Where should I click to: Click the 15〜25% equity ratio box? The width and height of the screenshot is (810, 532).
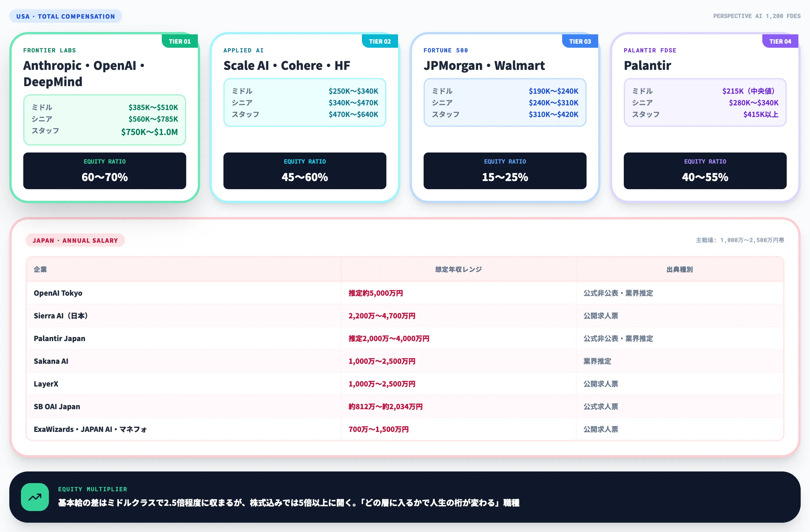point(505,171)
